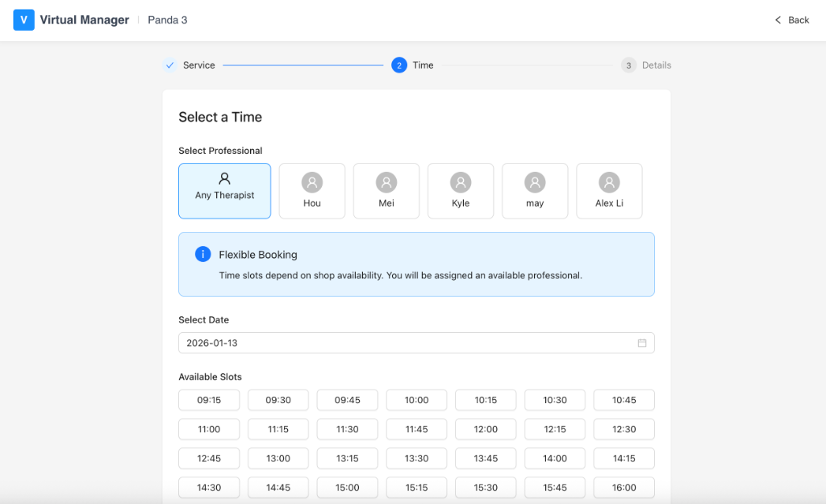Viewport: 826px width, 504px height.
Task: Book the 13:00 slot
Action: click(x=278, y=458)
